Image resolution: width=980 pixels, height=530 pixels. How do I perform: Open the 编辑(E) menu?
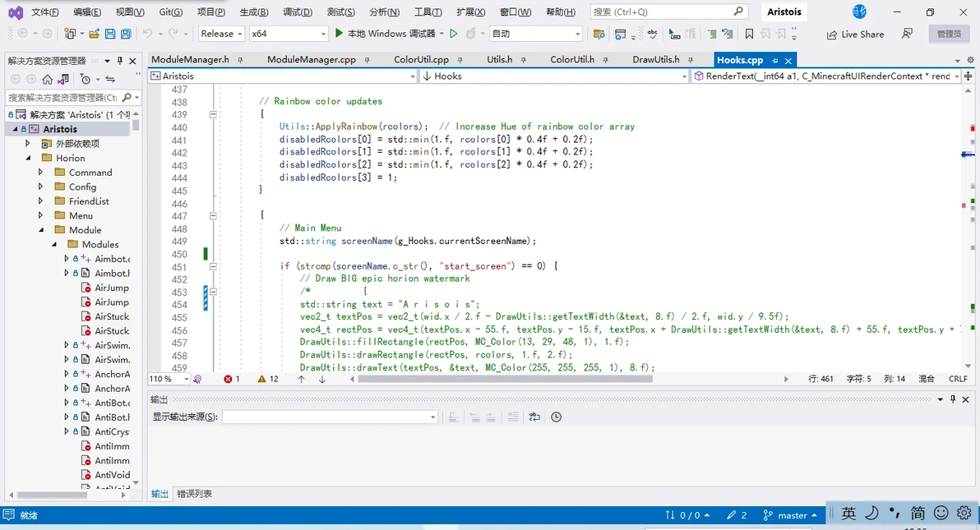pos(87,12)
